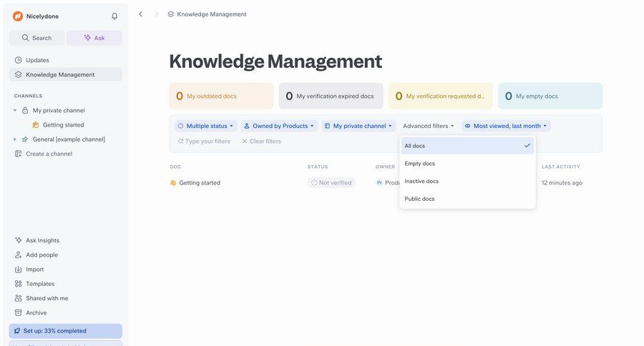Open the Import option

[x=34, y=270]
